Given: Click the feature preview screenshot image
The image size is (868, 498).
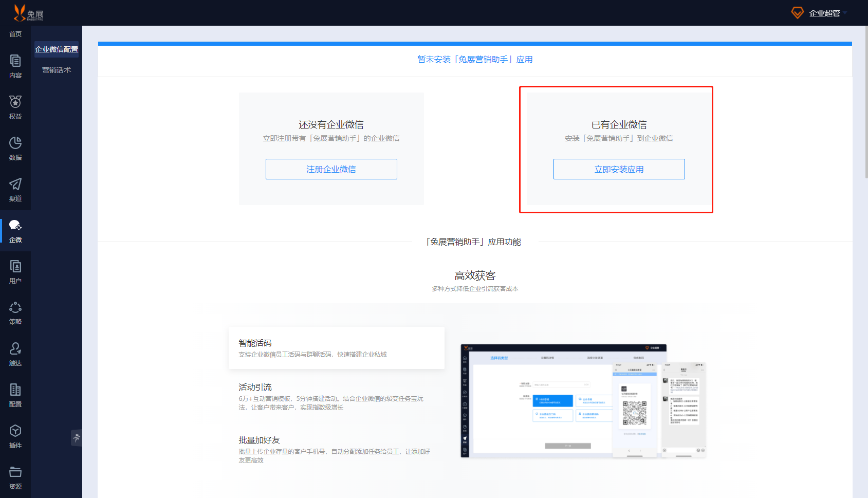Looking at the screenshot, I should click(583, 401).
